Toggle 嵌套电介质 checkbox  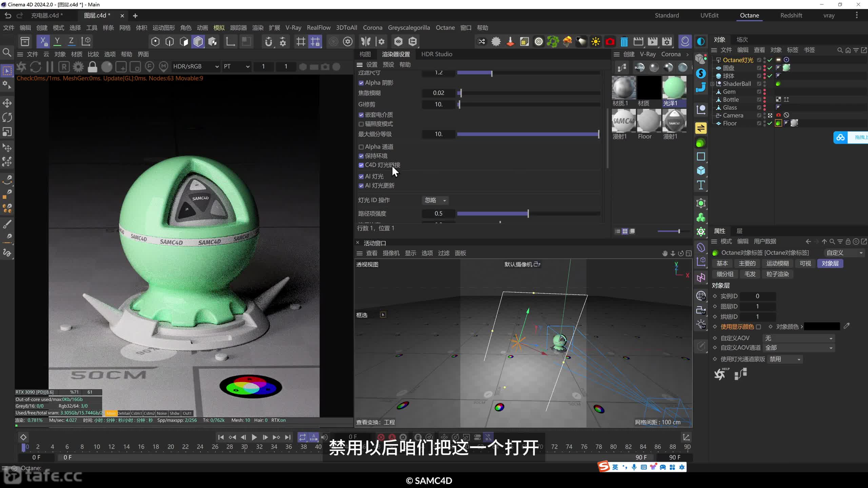(x=361, y=115)
